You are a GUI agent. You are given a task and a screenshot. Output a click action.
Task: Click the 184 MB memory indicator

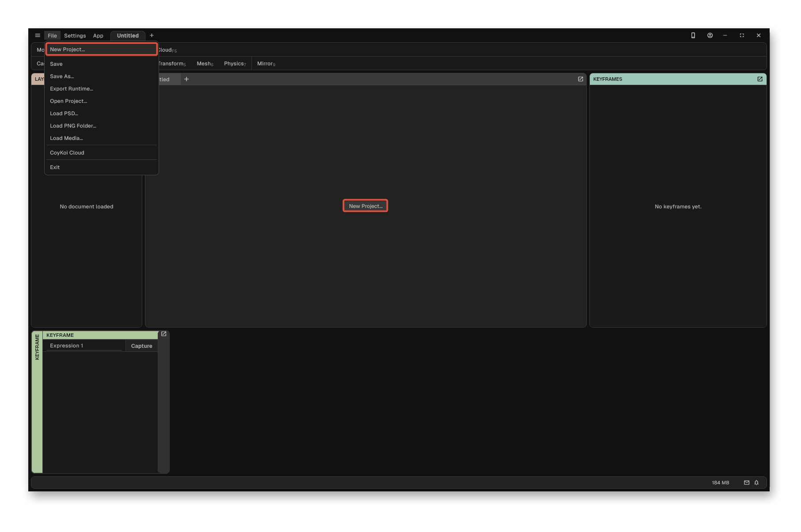pyautogui.click(x=720, y=483)
